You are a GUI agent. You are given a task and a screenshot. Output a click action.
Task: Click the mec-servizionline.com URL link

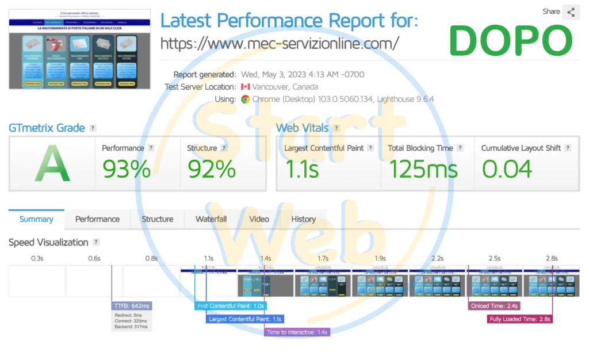280,44
